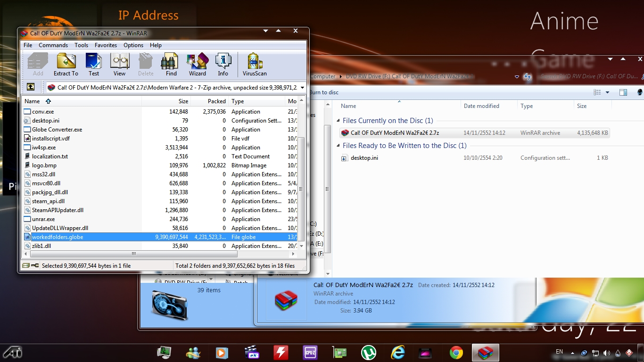
Task: Open the Explorer view options dropdown arrow
Action: click(607, 92)
